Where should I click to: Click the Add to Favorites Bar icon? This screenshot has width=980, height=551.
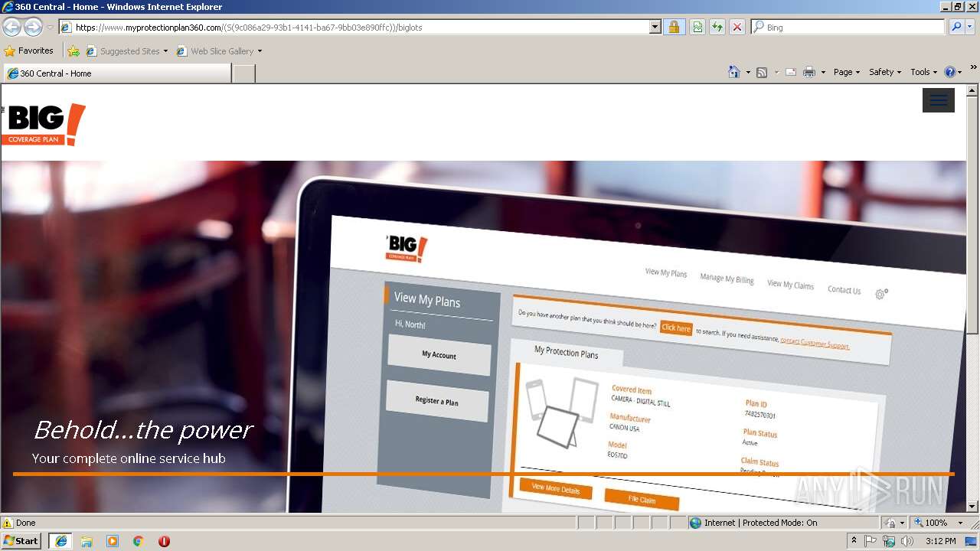[73, 51]
